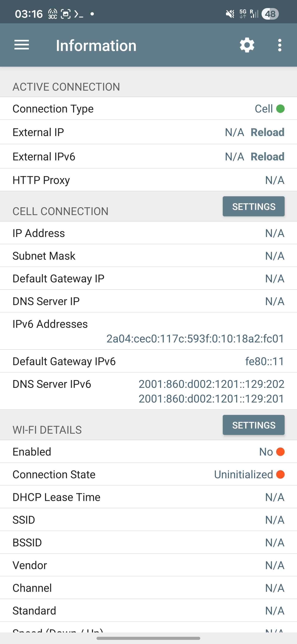Tap the bottom navigation gesture handle
The width and height of the screenshot is (297, 644).
pyautogui.click(x=148, y=638)
